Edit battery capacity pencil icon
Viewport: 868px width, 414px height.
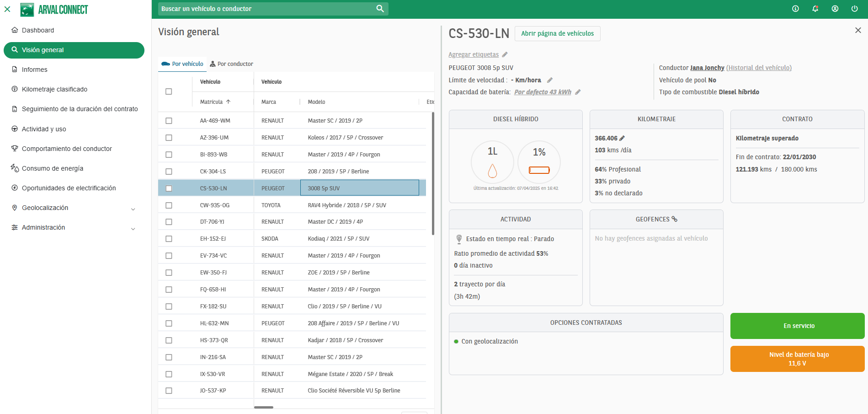point(578,92)
